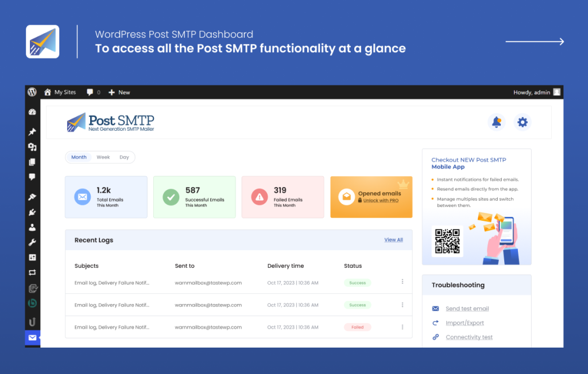This screenshot has height=374, width=588.
Task: Open the WordPress Dashboard gauge icon in sidebar
Action: (x=32, y=111)
